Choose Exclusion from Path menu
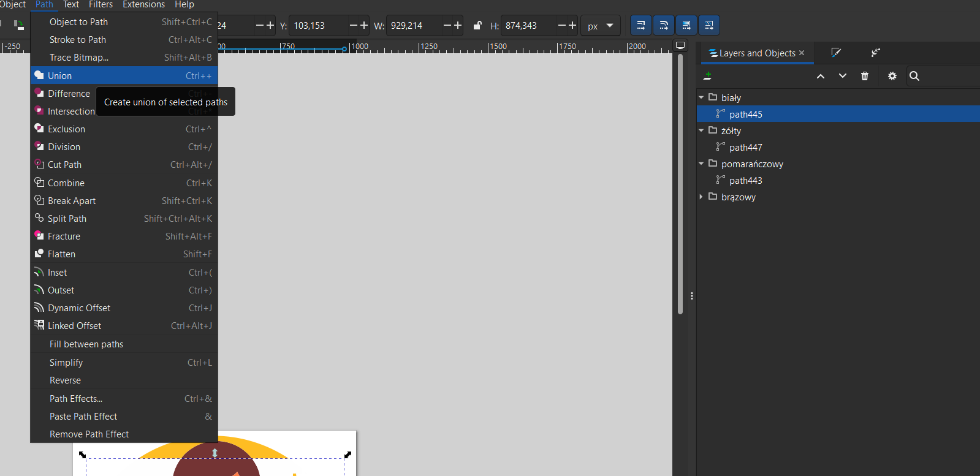Viewport: 980px width, 476px height. (124, 129)
